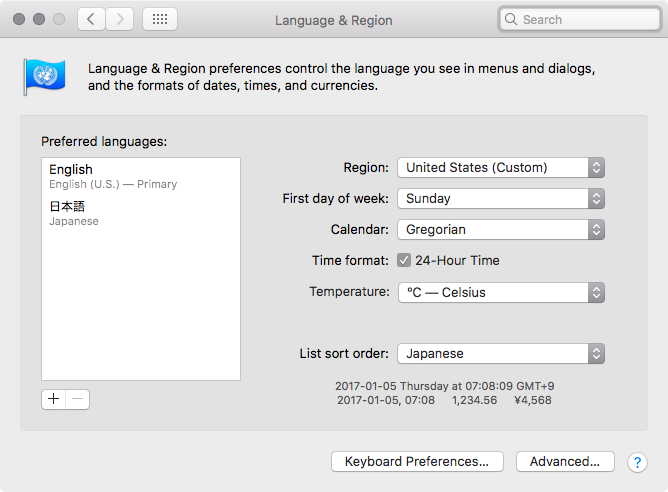
Task: Click the magnifying glass search icon
Action: click(x=511, y=19)
